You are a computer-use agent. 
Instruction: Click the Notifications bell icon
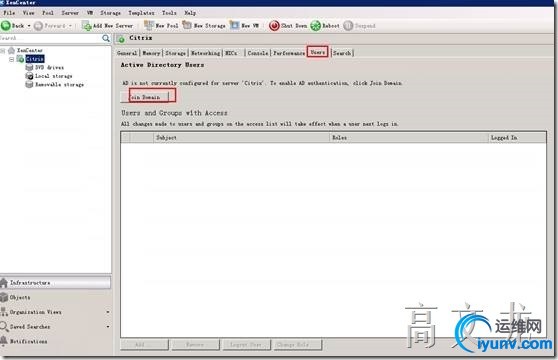pyautogui.click(x=4, y=341)
